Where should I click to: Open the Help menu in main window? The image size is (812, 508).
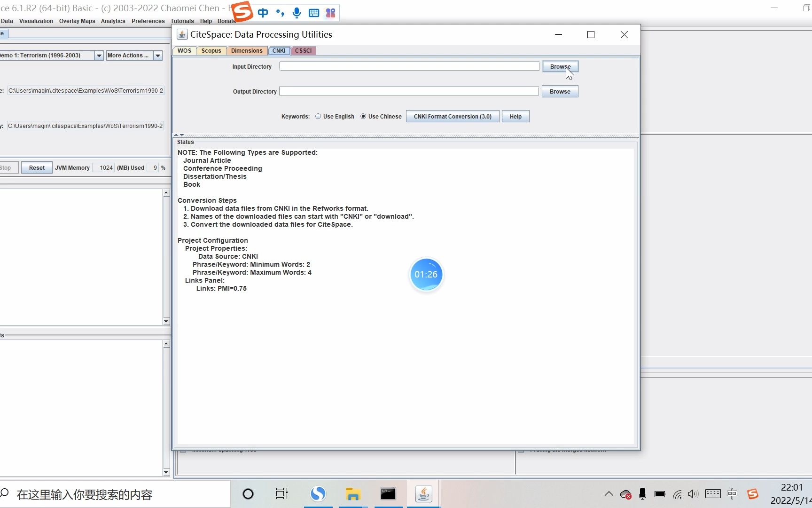[206, 21]
